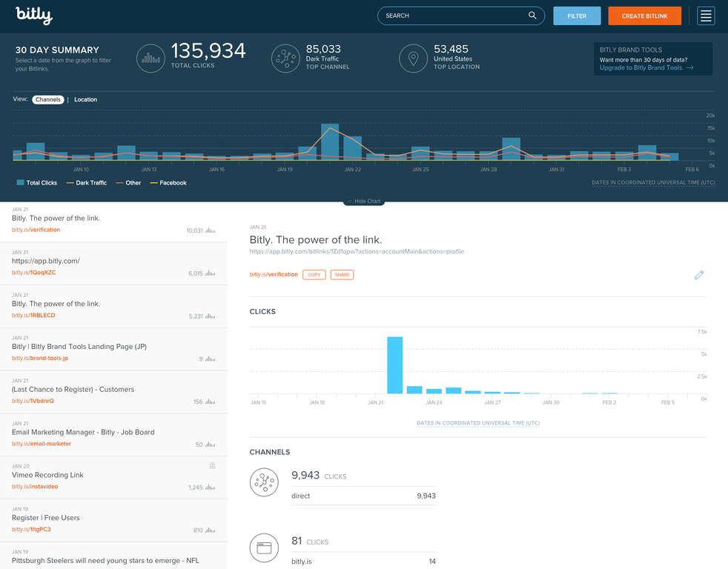Click the top location pin icon

click(413, 59)
